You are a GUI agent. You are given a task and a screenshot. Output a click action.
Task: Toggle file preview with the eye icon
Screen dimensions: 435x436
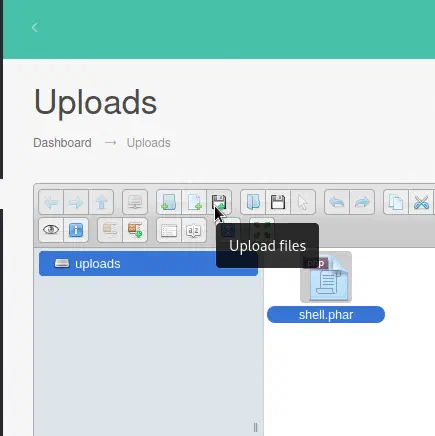(51, 230)
